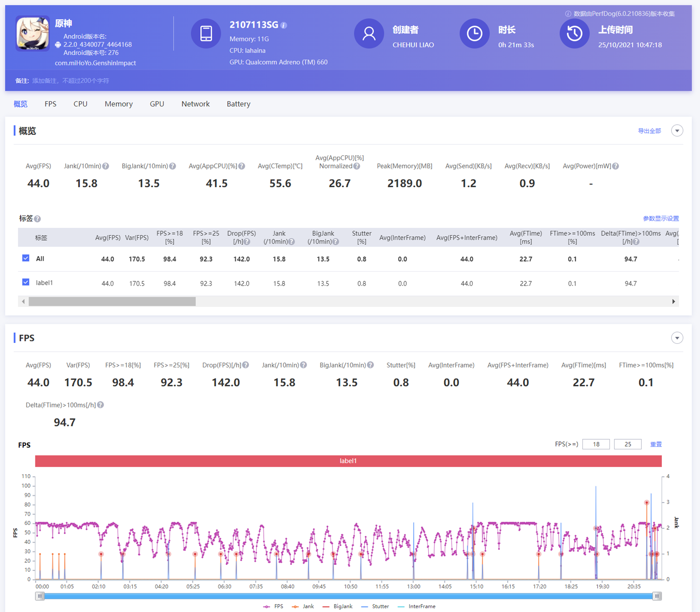Uncheck the All label checkbox

26,258
